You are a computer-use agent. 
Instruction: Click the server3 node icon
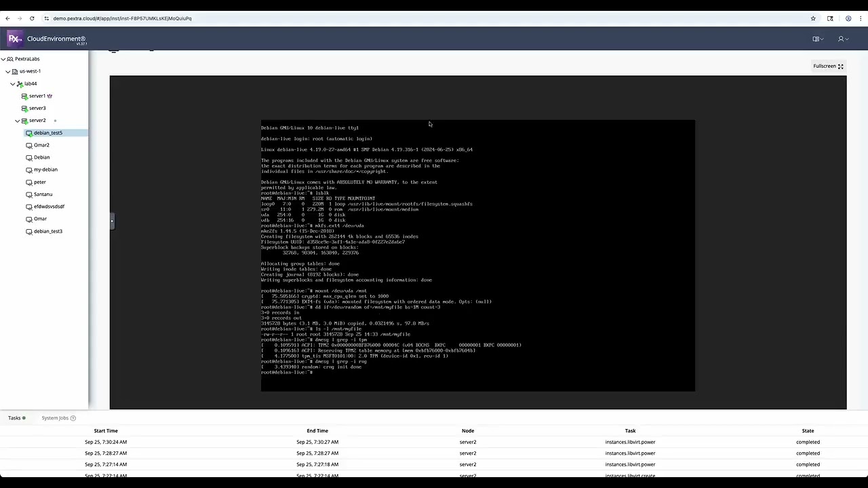coord(24,108)
